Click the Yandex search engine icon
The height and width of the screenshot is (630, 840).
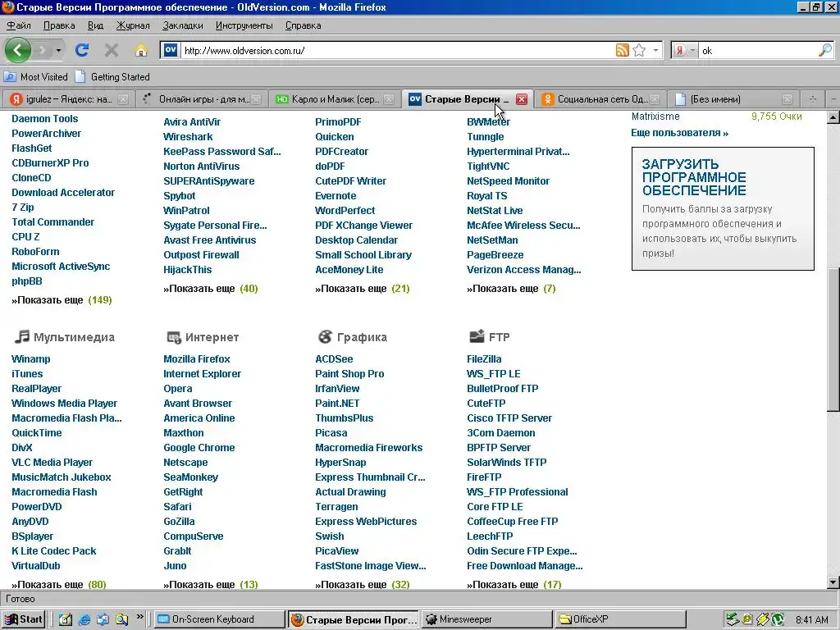(680, 50)
